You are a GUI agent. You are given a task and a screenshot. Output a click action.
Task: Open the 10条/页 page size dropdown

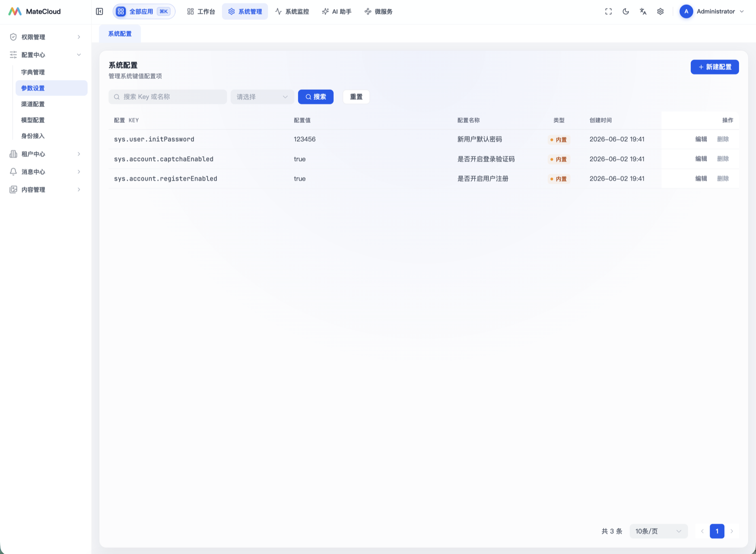coord(659,531)
